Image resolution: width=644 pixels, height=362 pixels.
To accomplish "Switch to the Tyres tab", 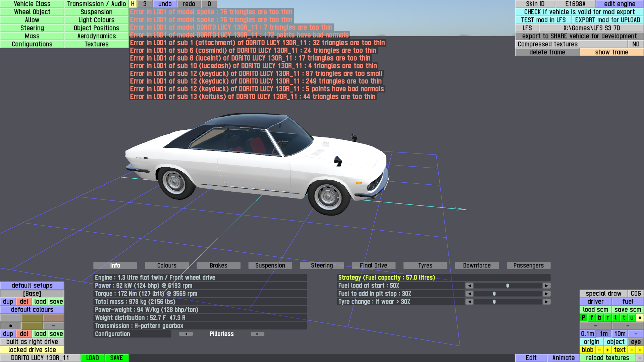I will pyautogui.click(x=425, y=265).
